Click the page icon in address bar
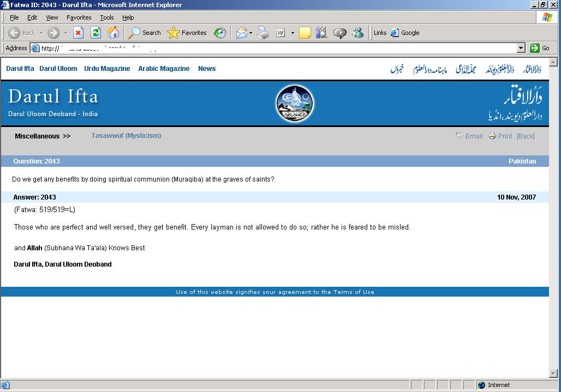This screenshot has width=561, height=392. pos(35,48)
